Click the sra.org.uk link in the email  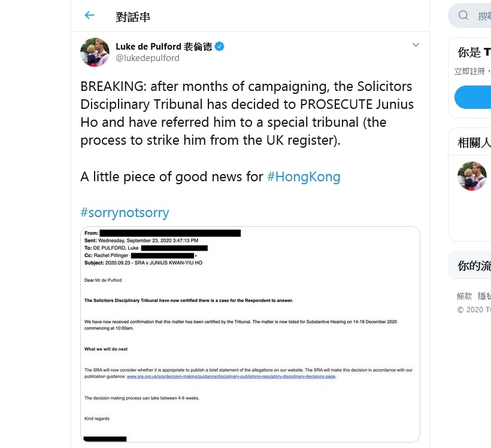[x=231, y=377]
